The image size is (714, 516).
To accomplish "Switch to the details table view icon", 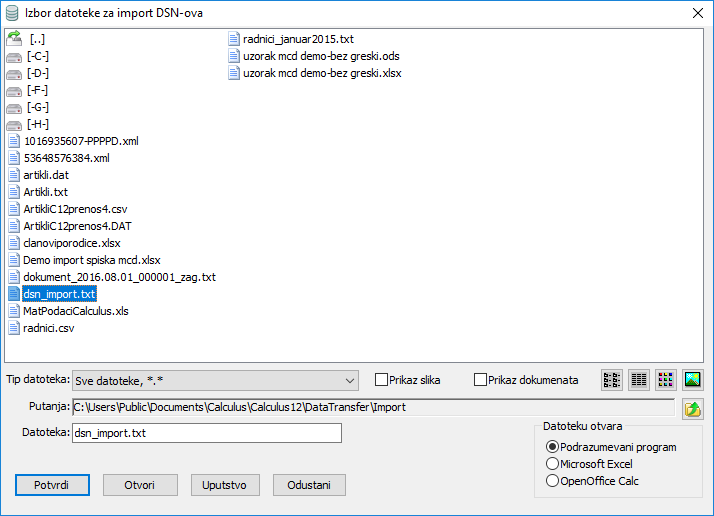I will pyautogui.click(x=639, y=380).
